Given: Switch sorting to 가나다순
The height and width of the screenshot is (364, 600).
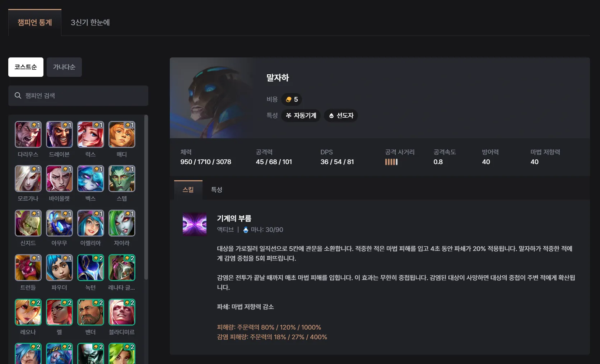Looking at the screenshot, I should coord(64,67).
